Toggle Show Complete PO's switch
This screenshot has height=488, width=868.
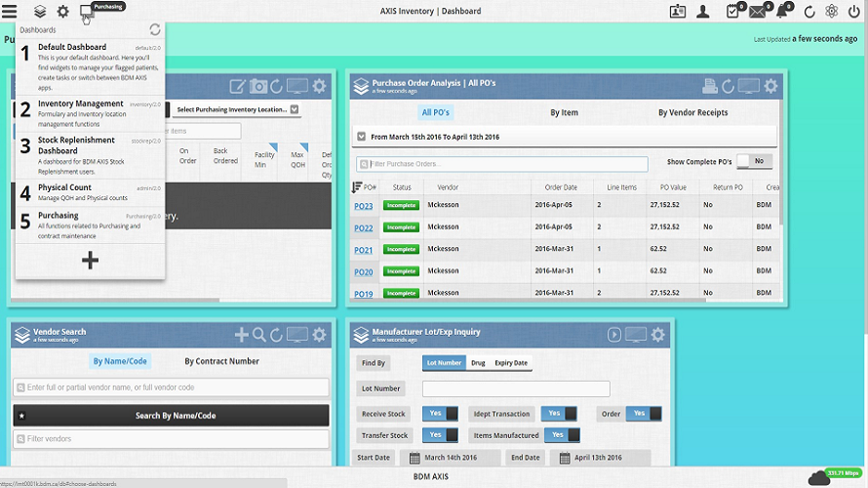tap(755, 161)
